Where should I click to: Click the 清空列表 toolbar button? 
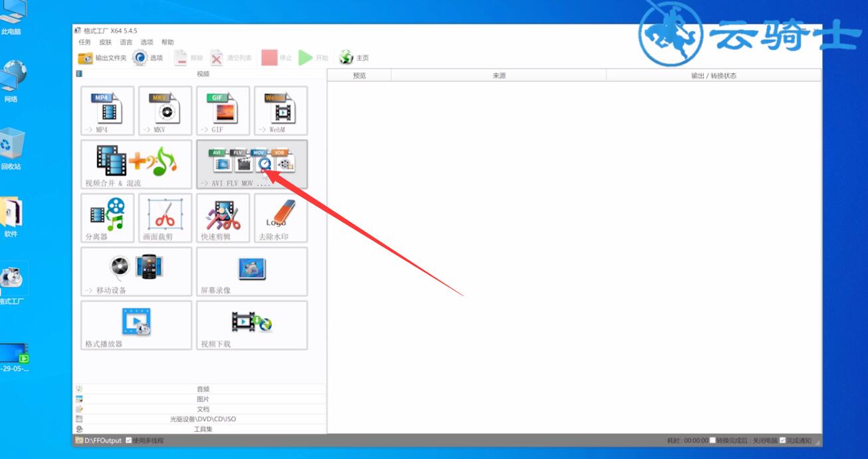(x=231, y=58)
